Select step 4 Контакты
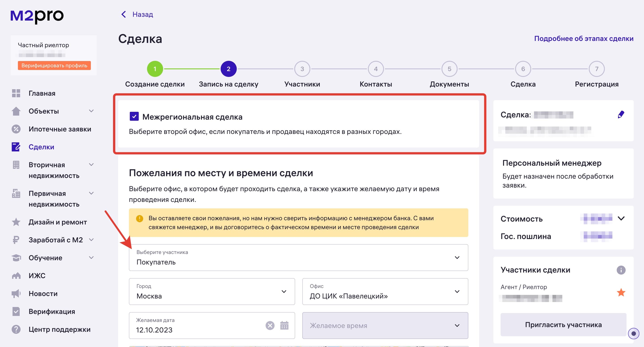644x347 pixels. pos(376,69)
